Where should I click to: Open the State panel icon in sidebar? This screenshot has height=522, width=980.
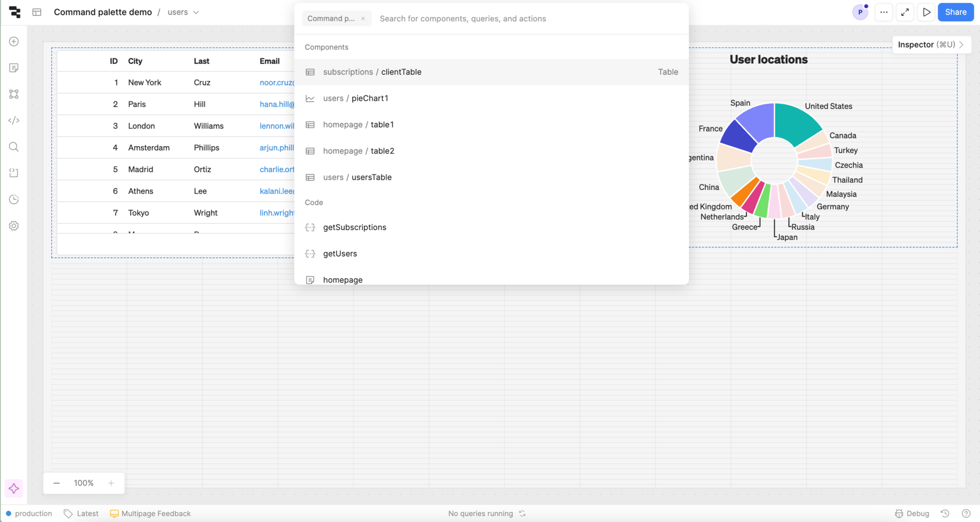click(x=14, y=173)
